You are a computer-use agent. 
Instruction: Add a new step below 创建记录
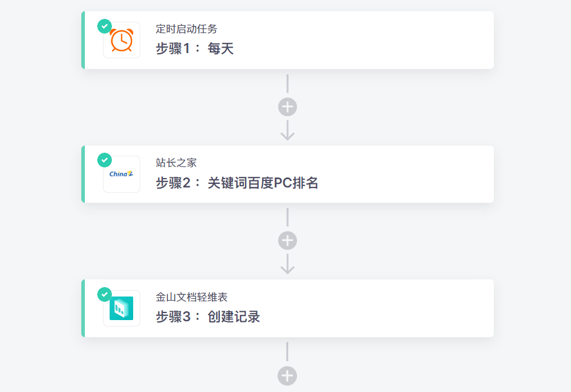pos(288,375)
